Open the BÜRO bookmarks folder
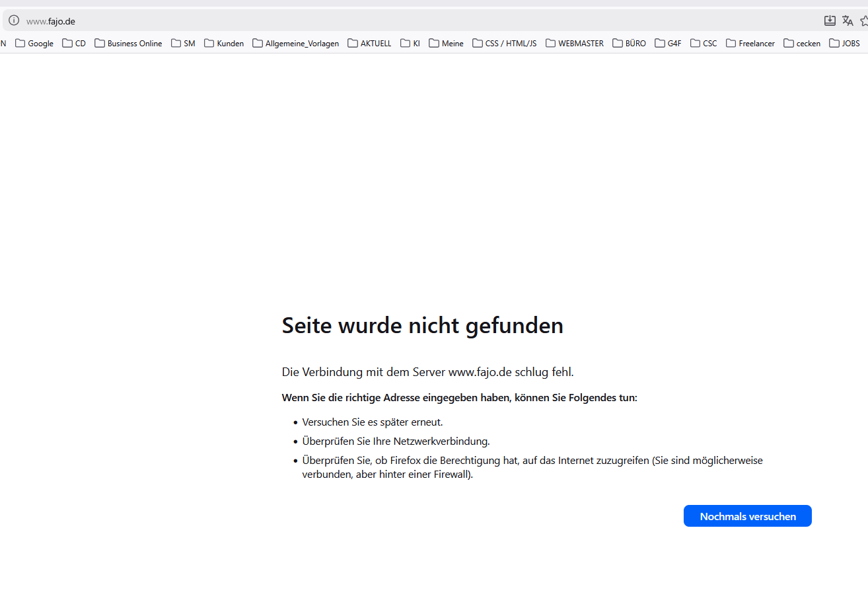This screenshot has height=612, width=868. coord(630,44)
